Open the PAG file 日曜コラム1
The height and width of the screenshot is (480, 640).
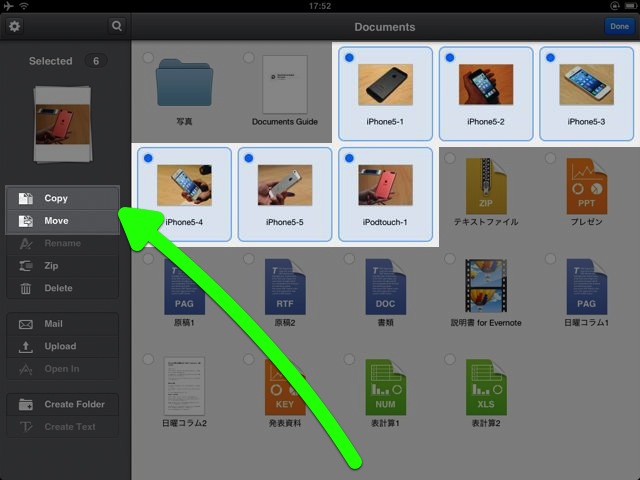click(587, 287)
